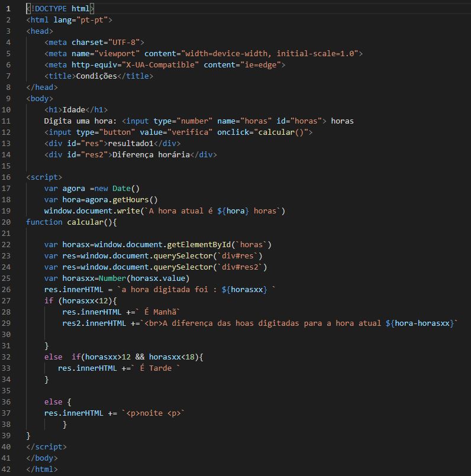Click charset="UTF-8" meta attribute
This screenshot has width=471, height=476.
coord(106,43)
